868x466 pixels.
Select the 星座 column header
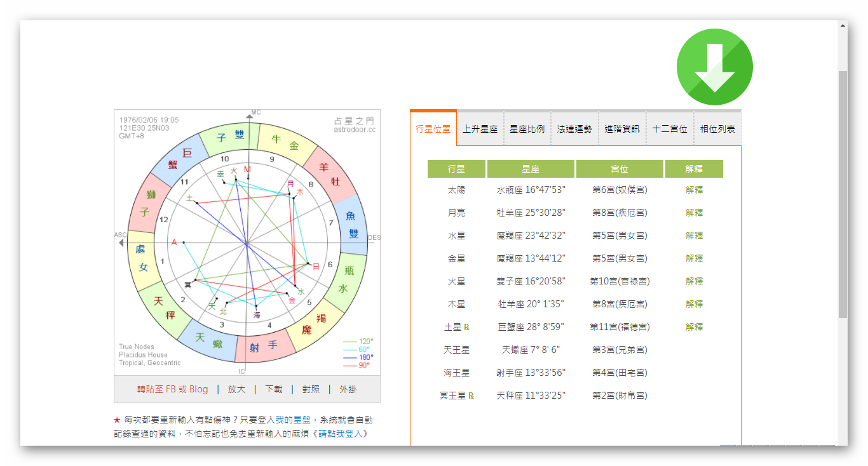point(531,169)
